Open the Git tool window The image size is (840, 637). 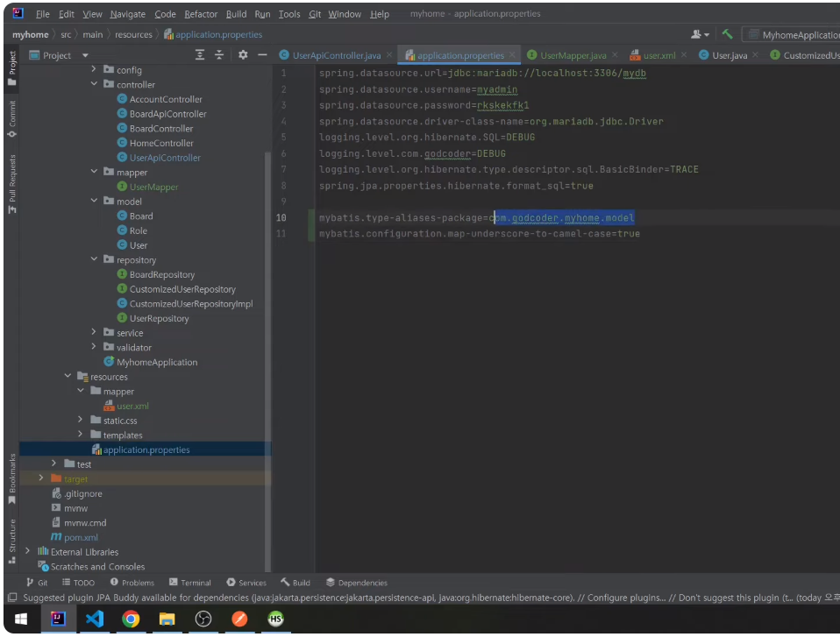pos(37,583)
